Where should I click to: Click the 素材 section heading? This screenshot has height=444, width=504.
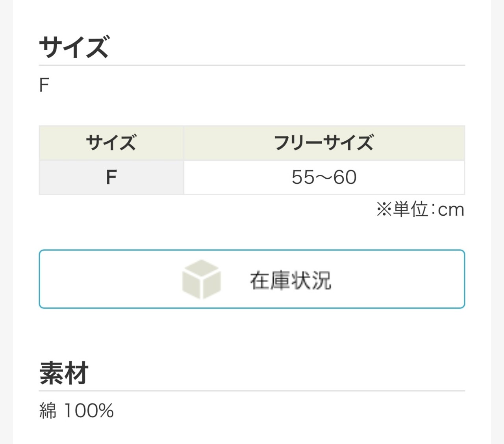[64, 373]
